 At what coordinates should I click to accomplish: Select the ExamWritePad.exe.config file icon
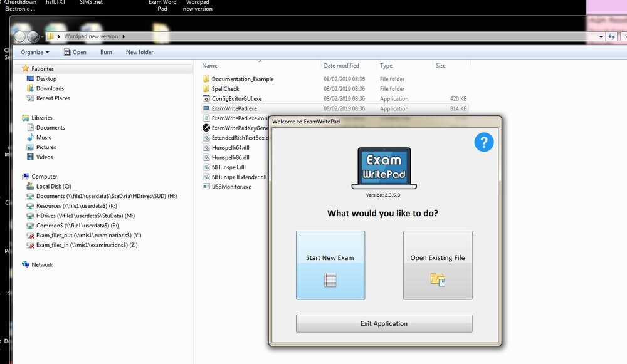(206, 118)
